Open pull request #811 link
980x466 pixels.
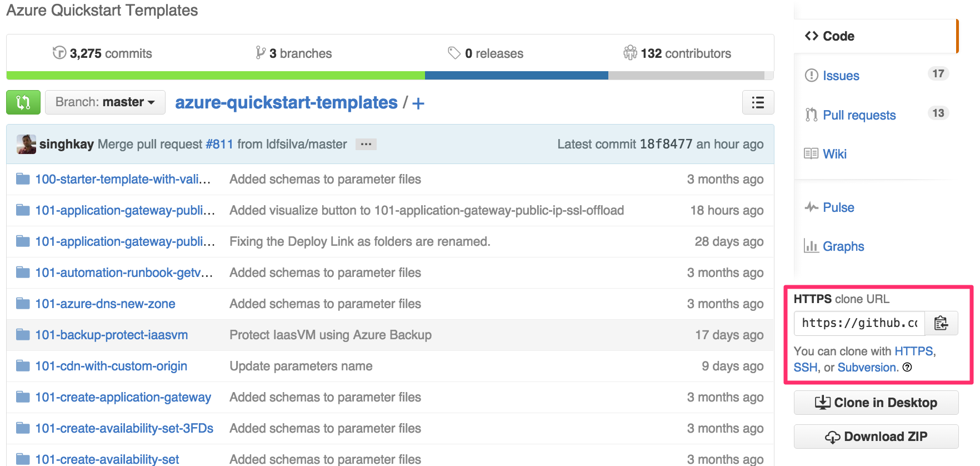219,144
